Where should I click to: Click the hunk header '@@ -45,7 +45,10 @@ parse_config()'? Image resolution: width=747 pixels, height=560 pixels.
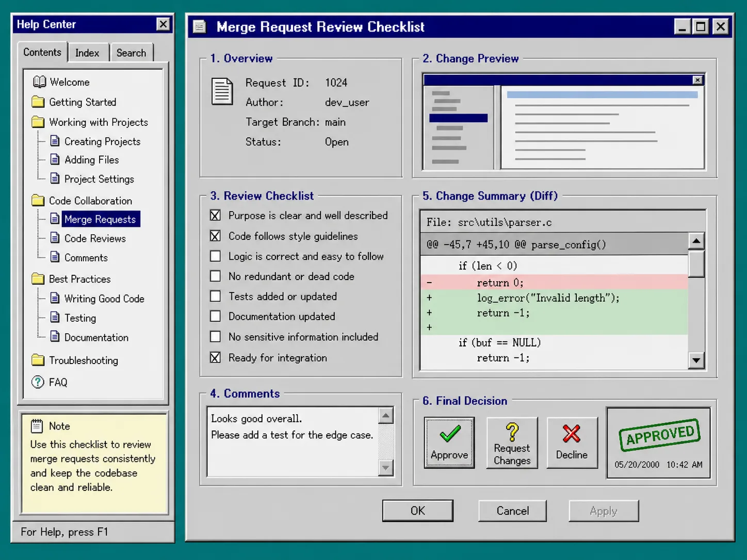[x=555, y=244]
